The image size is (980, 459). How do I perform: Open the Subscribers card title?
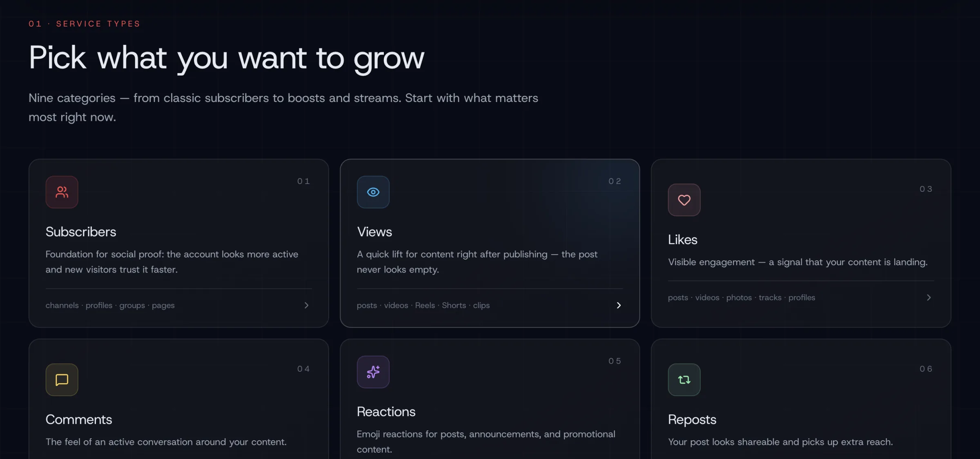(81, 232)
